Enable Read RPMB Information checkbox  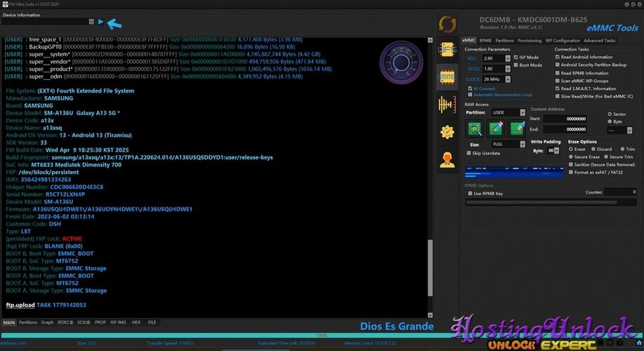click(x=557, y=73)
